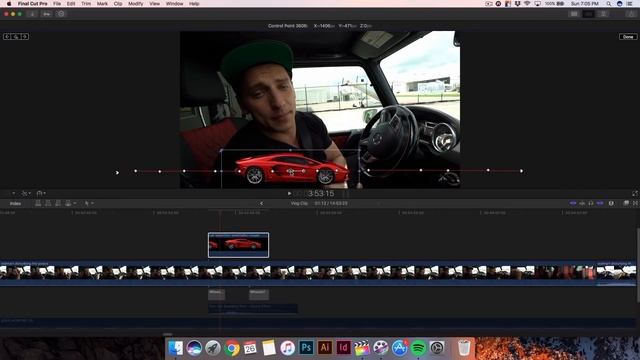The image size is (640, 360).
Task: Select the dark blue audio clip below storyline
Action: tap(253, 308)
